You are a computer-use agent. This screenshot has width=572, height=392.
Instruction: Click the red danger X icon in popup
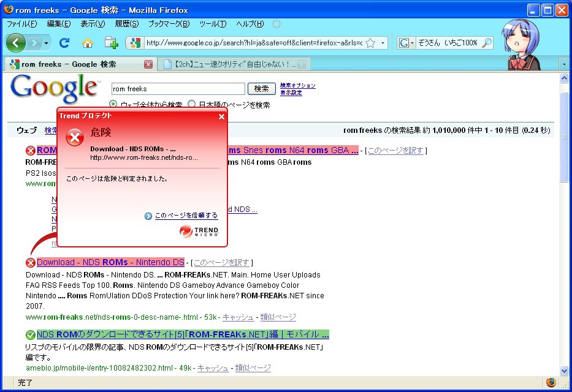pos(75,137)
